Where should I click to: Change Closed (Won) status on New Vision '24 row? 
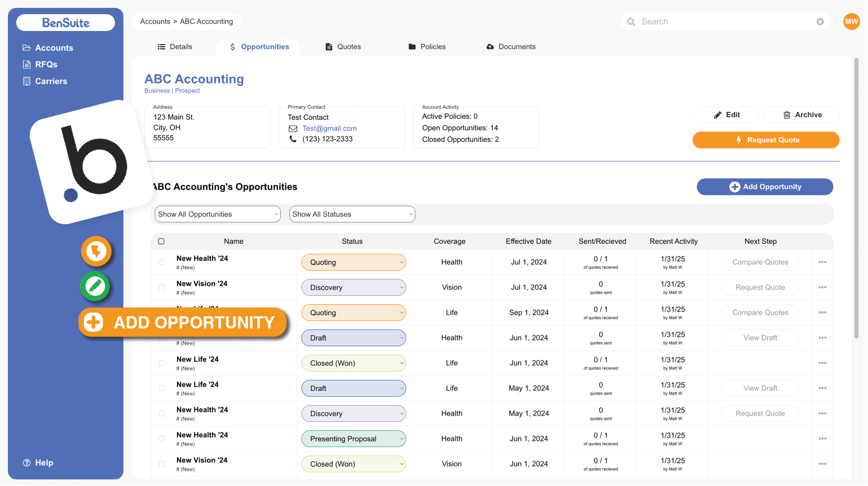[x=353, y=464]
